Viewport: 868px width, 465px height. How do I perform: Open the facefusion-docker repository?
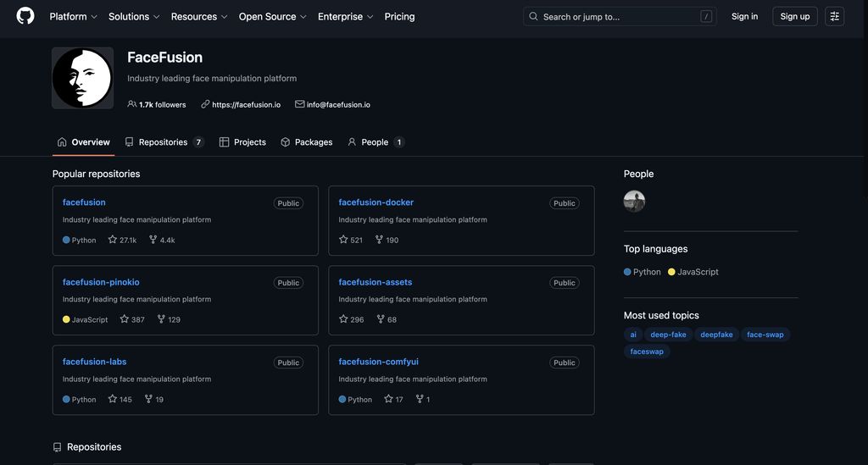(376, 202)
